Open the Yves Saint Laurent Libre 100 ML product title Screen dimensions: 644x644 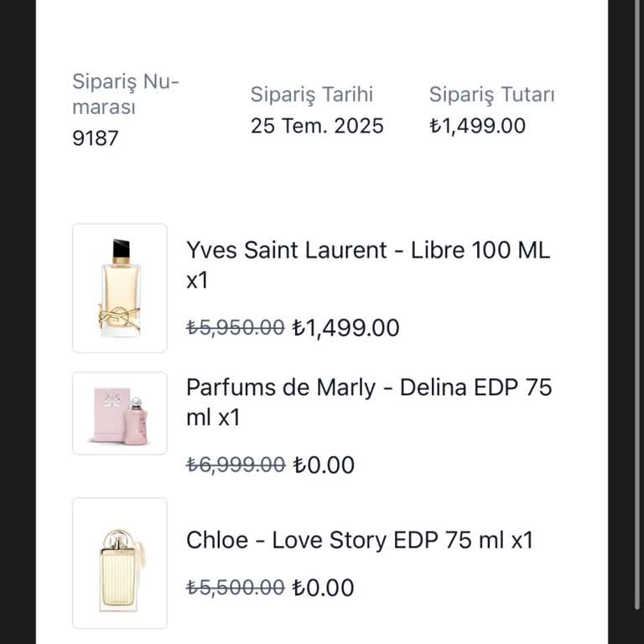coord(368,251)
